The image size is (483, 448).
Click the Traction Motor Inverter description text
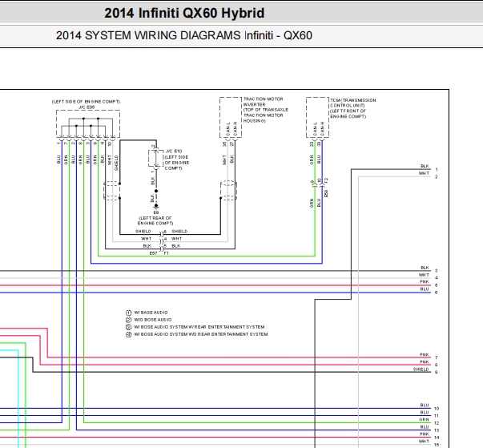[x=265, y=110]
